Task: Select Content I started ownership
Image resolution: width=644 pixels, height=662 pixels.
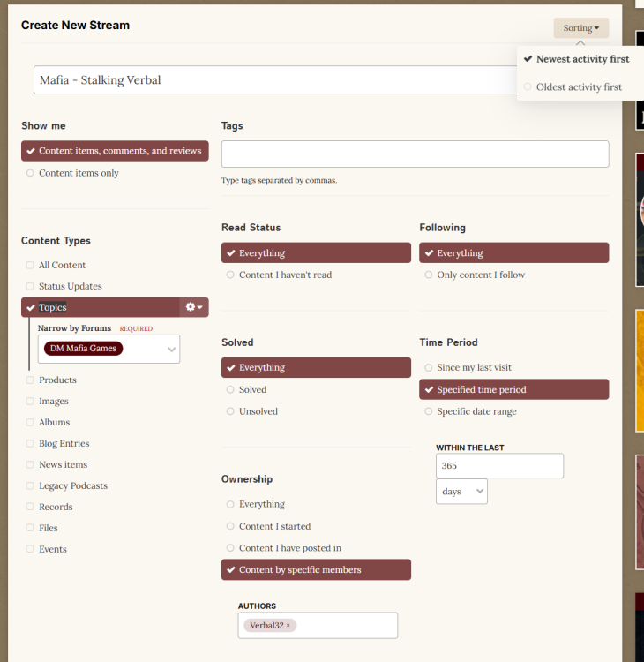Action: (273, 526)
